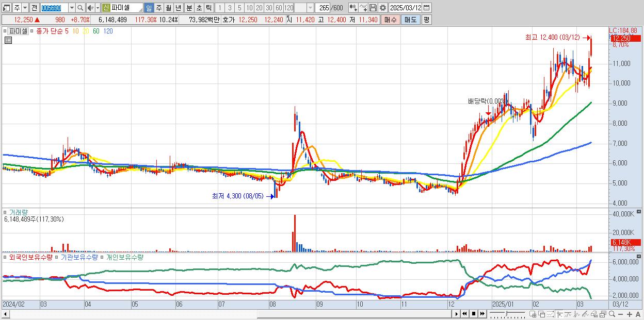Image resolution: width=644 pixels, height=320 pixels.
Task: Click the 전 button next to stock code
Action: 34,8
